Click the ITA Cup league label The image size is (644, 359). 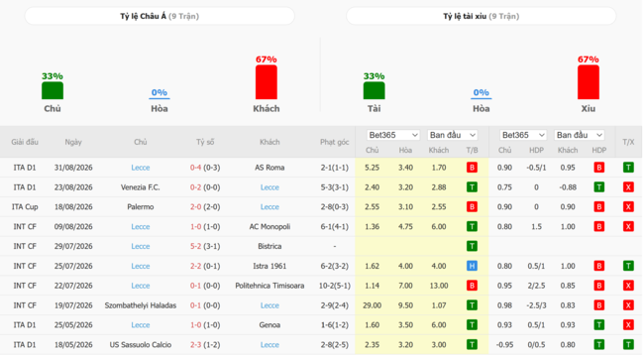tap(25, 207)
